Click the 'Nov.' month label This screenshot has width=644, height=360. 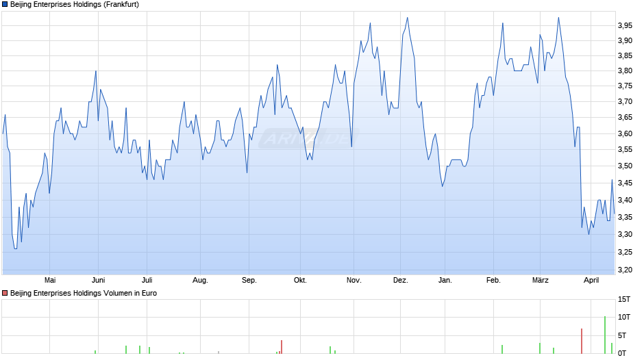click(354, 280)
